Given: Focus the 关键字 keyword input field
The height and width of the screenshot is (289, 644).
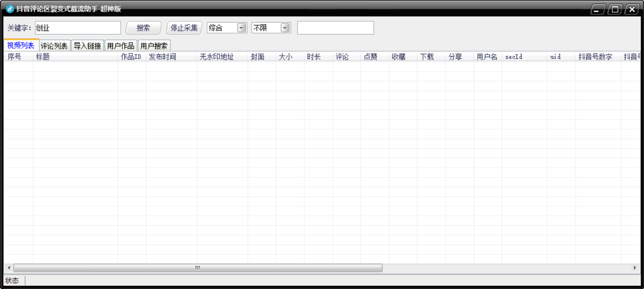Looking at the screenshot, I should coord(78,28).
